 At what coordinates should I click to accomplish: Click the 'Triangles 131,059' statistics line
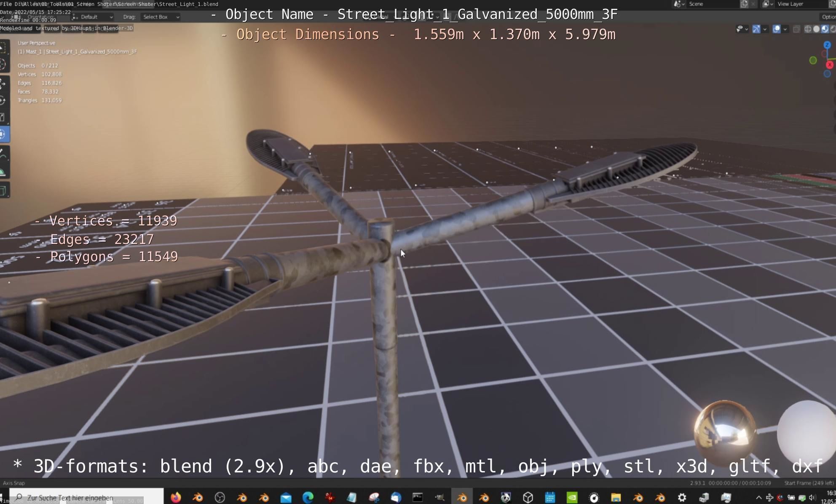[x=40, y=100]
